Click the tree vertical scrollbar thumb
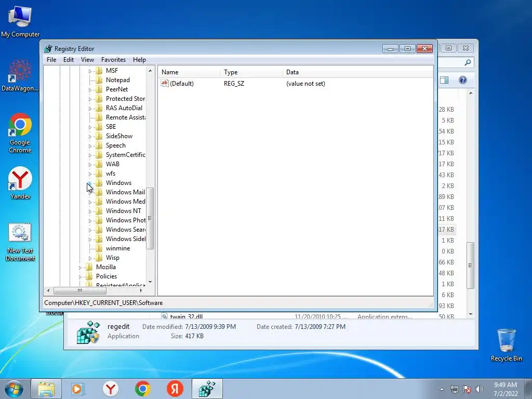This screenshot has height=399, width=532. click(150, 219)
